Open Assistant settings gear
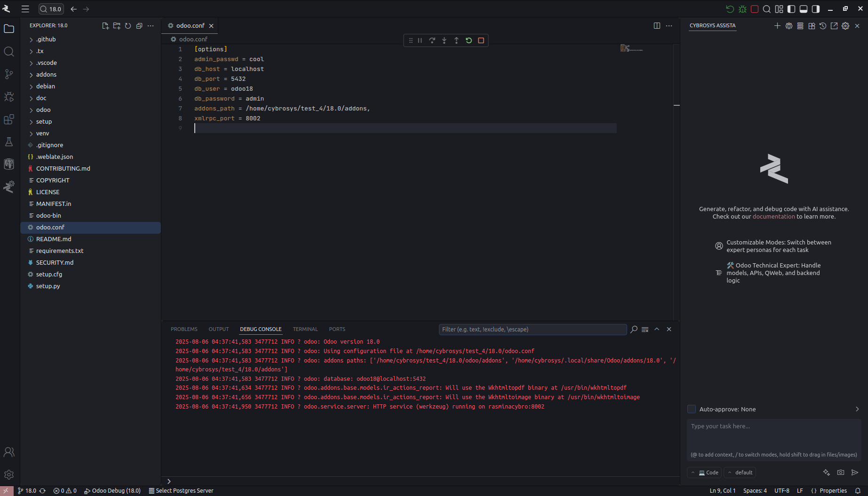The width and height of the screenshot is (868, 496). pos(845,26)
